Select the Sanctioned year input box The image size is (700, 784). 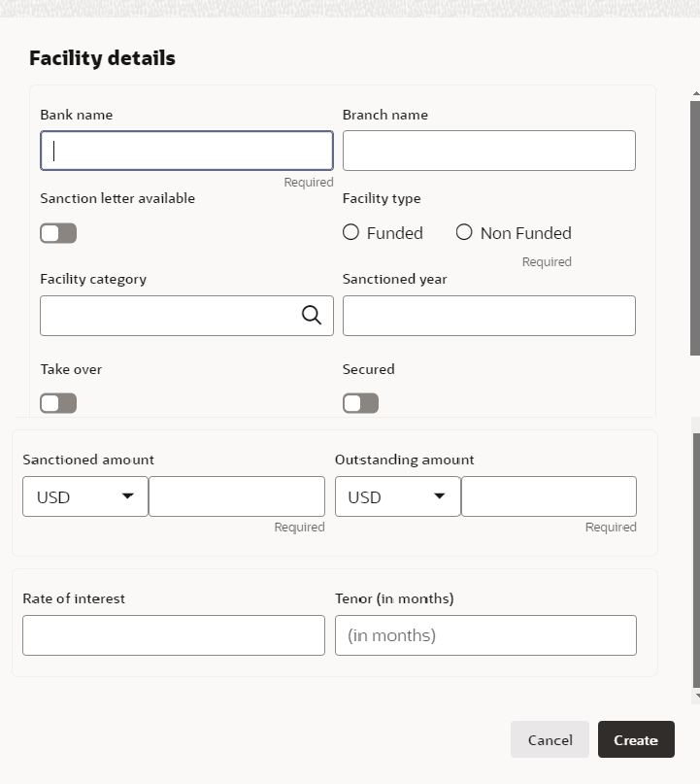[x=489, y=316]
